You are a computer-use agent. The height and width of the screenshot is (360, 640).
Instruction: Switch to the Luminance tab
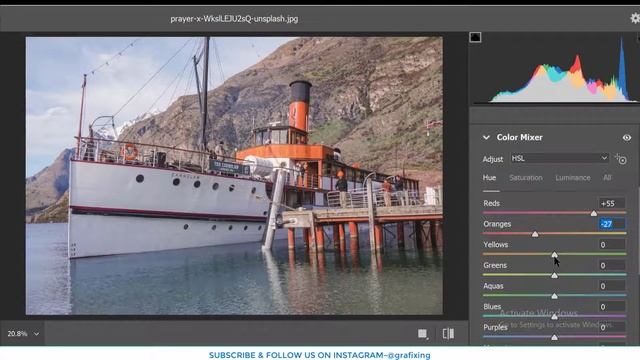573,178
